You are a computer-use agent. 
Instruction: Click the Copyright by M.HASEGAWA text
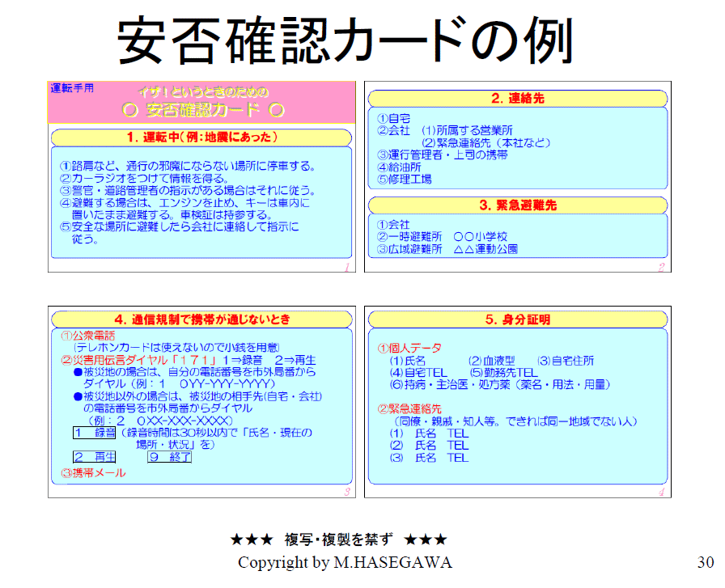click(x=345, y=562)
